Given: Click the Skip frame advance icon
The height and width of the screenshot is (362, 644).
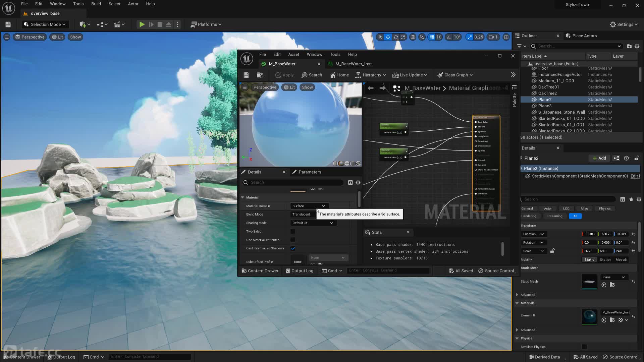Looking at the screenshot, I should click(151, 24).
